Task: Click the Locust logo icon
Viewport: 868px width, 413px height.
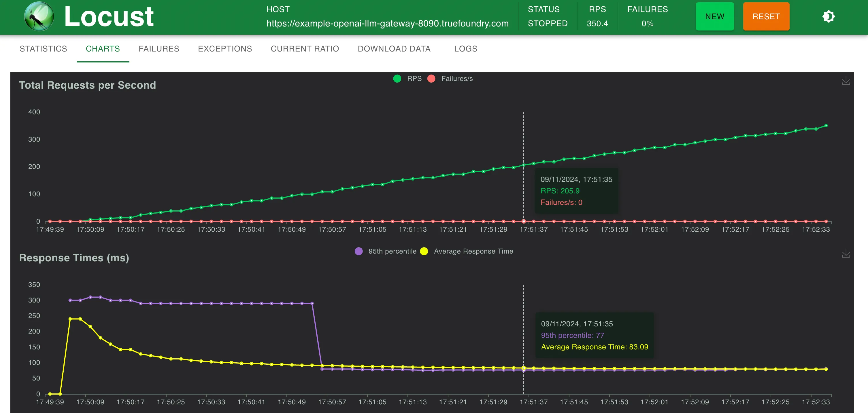Action: click(39, 16)
